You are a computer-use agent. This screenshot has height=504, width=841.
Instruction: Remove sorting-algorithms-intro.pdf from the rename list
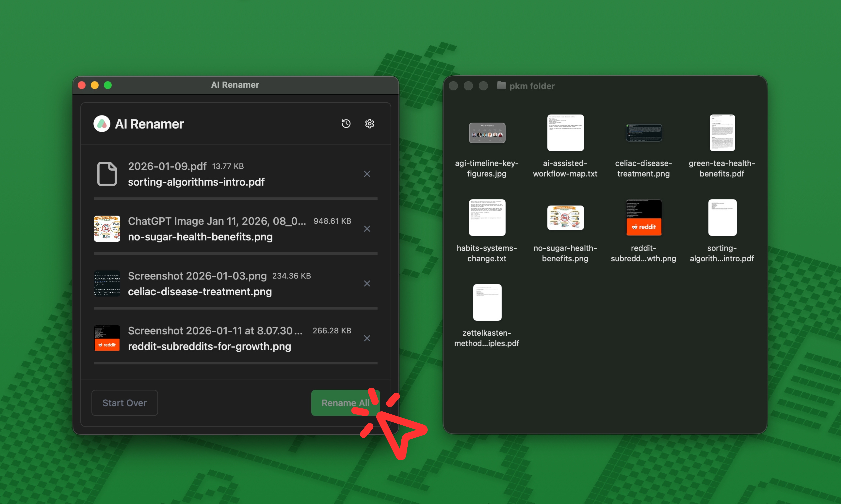pos(367,174)
